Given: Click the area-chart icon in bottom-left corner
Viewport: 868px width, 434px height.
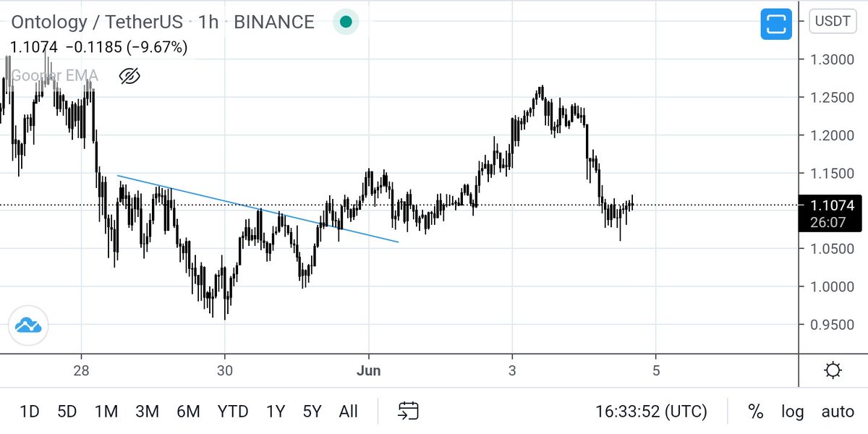Looking at the screenshot, I should coord(27,326).
